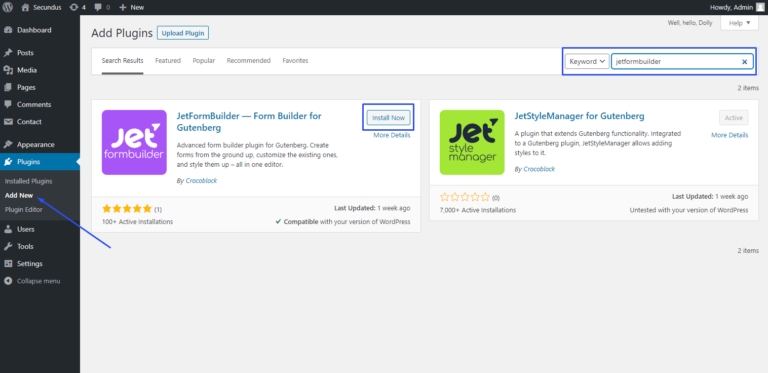Open the comments bubble in the admin bar

point(102,7)
